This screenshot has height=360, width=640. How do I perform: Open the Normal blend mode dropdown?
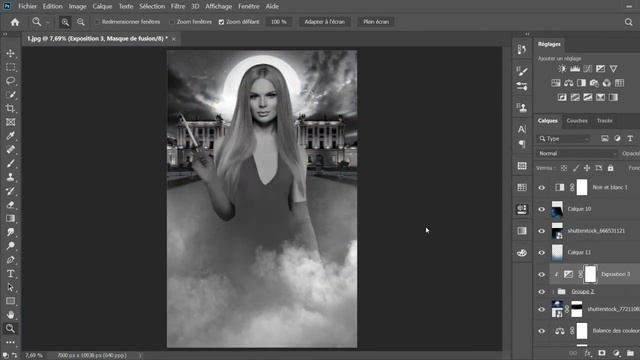(577, 153)
